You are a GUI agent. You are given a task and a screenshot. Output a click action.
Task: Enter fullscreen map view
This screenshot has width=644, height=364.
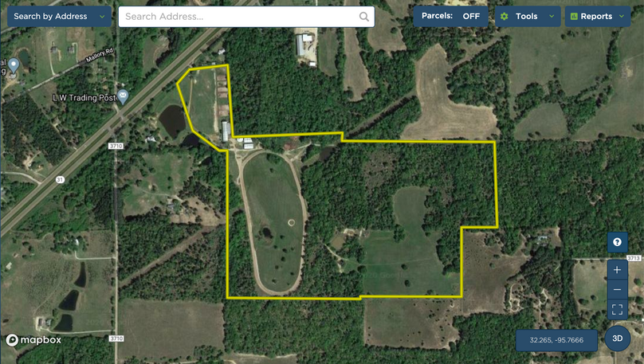tap(618, 309)
